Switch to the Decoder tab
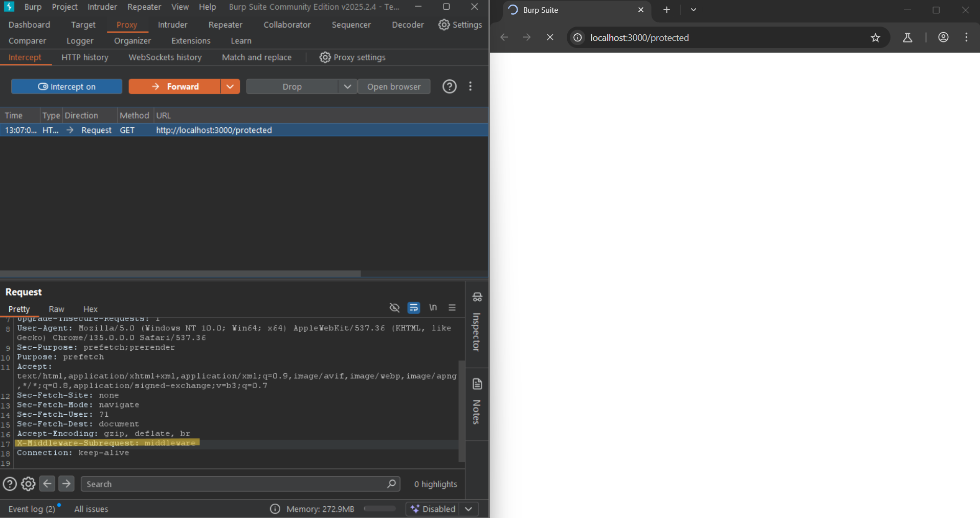 pos(408,25)
